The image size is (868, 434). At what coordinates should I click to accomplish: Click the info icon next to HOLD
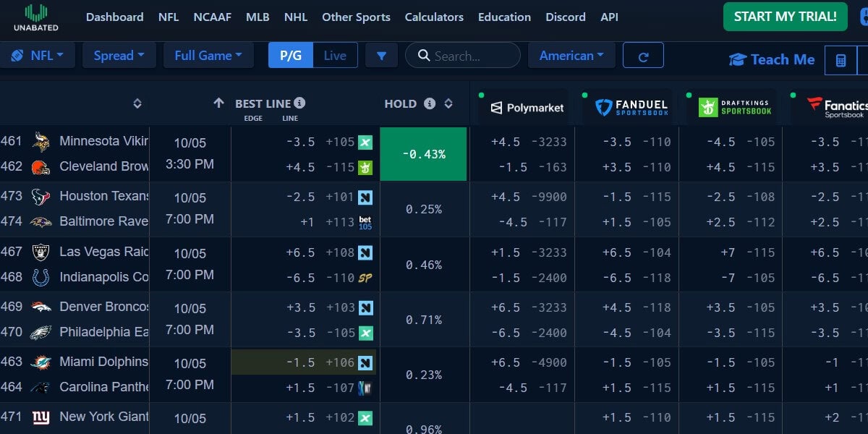coord(430,103)
